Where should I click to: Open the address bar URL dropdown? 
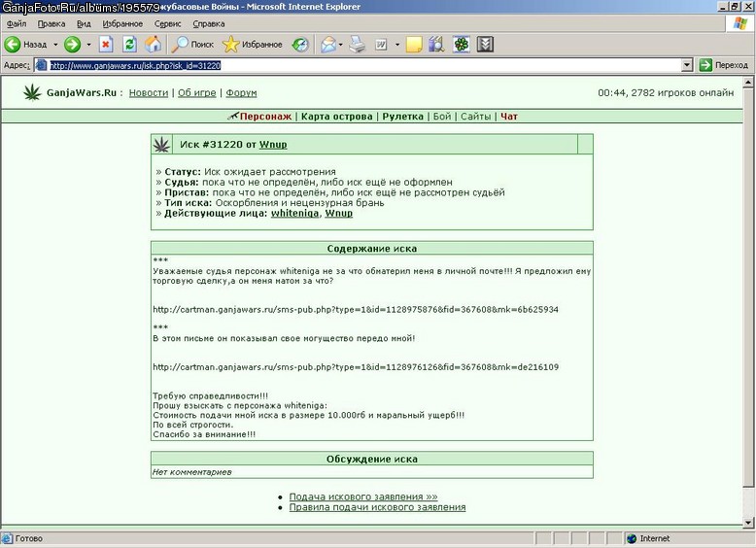[x=688, y=65]
